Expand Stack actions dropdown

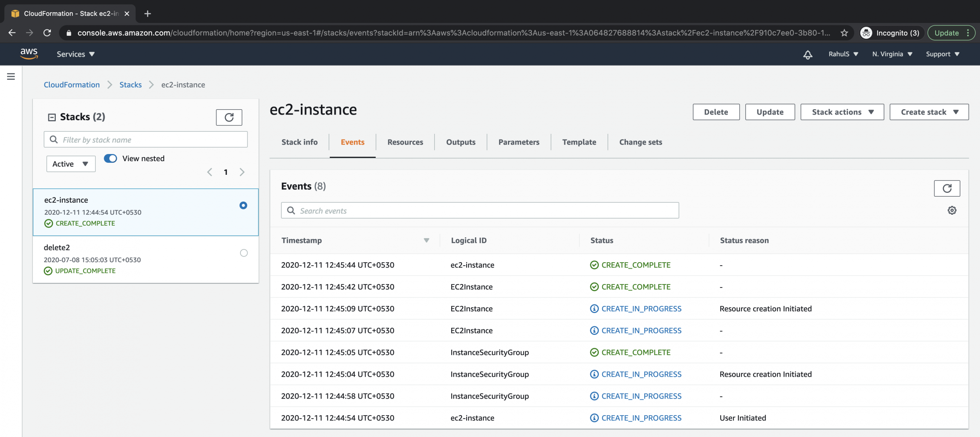pyautogui.click(x=842, y=112)
